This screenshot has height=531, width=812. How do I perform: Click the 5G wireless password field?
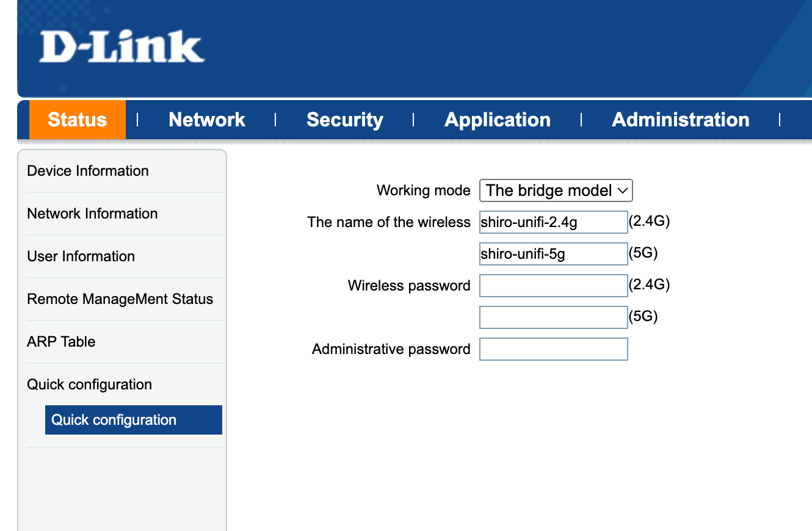point(554,317)
